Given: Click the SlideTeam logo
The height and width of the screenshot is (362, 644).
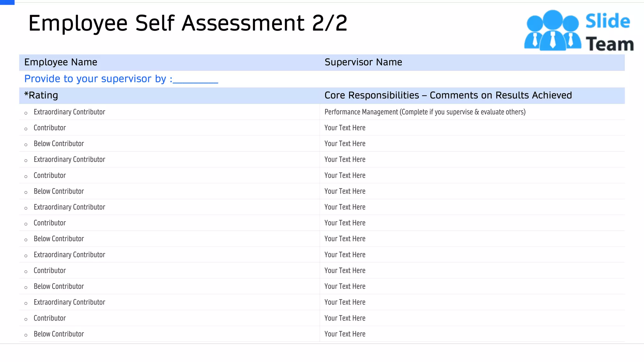Looking at the screenshot, I should 579,31.
